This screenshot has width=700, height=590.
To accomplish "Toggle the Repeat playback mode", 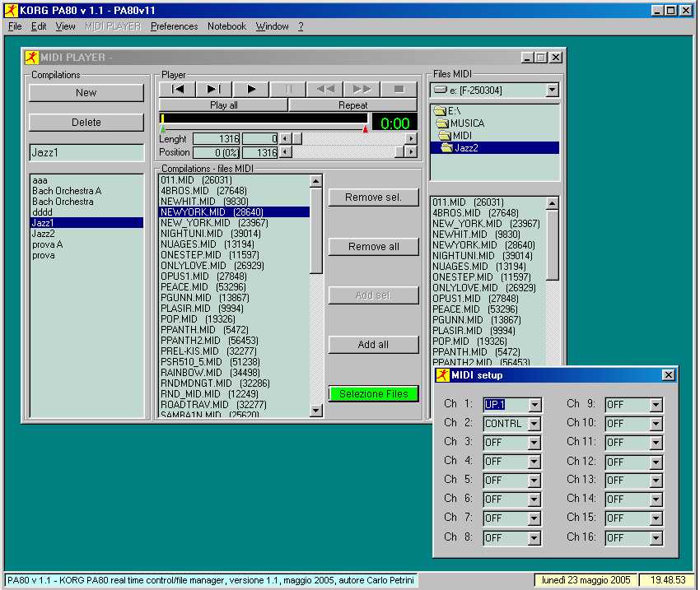I will coord(352,105).
